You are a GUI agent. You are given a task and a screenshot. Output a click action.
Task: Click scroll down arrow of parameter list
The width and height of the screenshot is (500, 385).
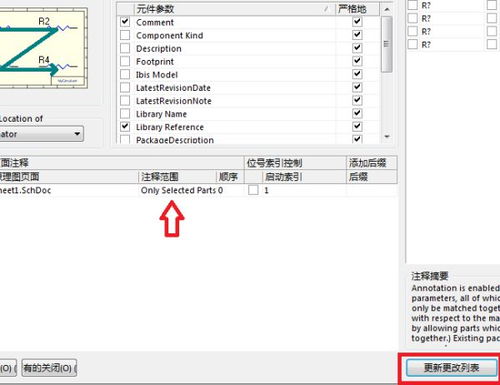[x=387, y=136]
